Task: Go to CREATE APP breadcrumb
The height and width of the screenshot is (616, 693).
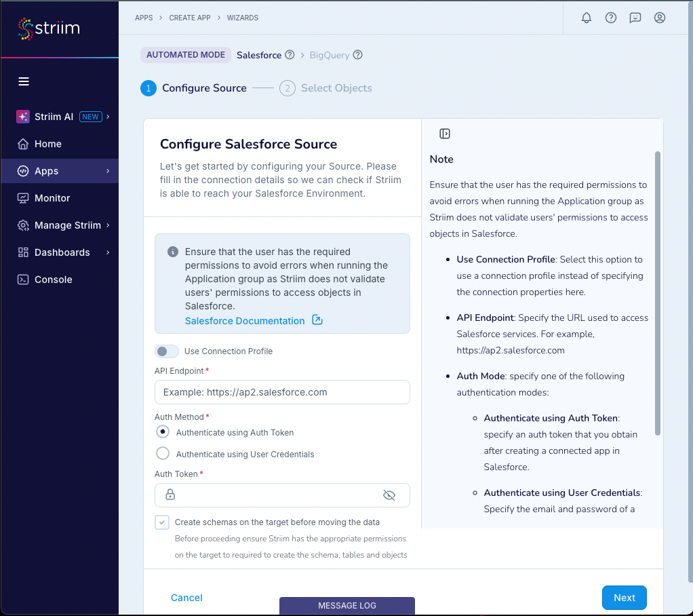Action: pyautogui.click(x=190, y=18)
